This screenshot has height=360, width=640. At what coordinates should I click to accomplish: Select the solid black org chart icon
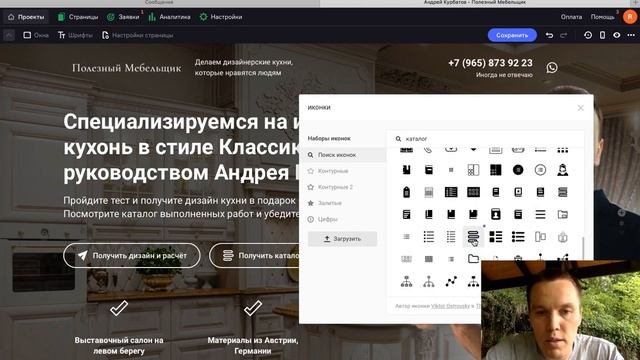[x=473, y=281]
